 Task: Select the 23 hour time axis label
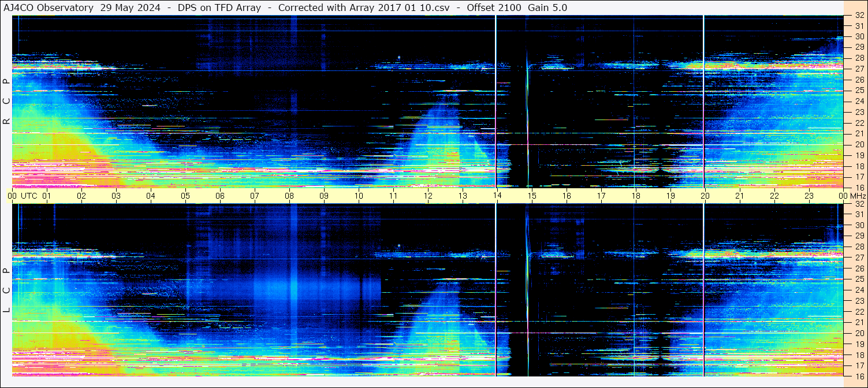[809, 196]
